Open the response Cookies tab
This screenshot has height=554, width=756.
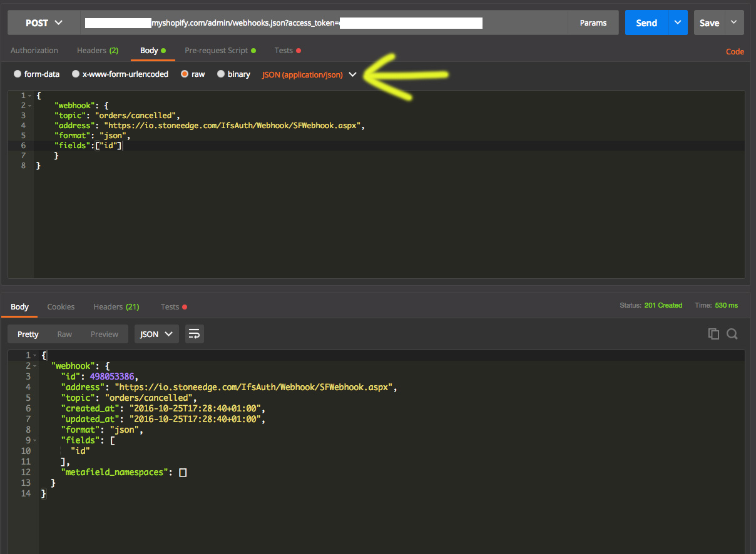pos(61,306)
